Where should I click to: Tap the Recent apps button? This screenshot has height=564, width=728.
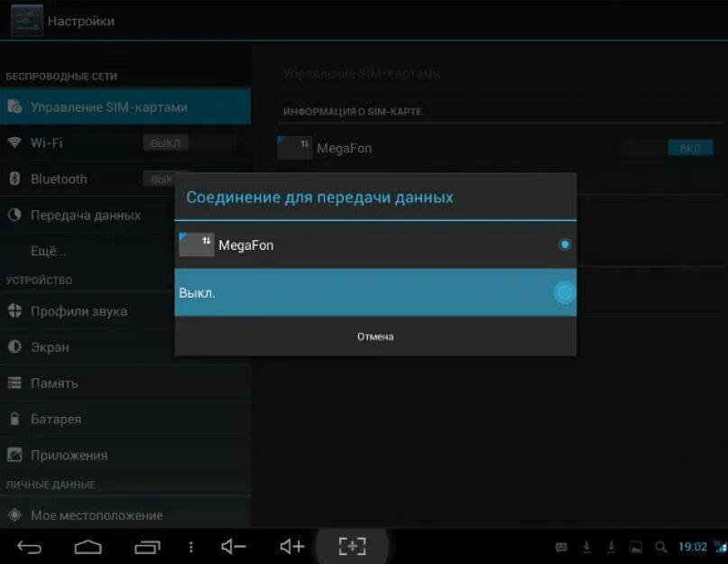click(147, 548)
